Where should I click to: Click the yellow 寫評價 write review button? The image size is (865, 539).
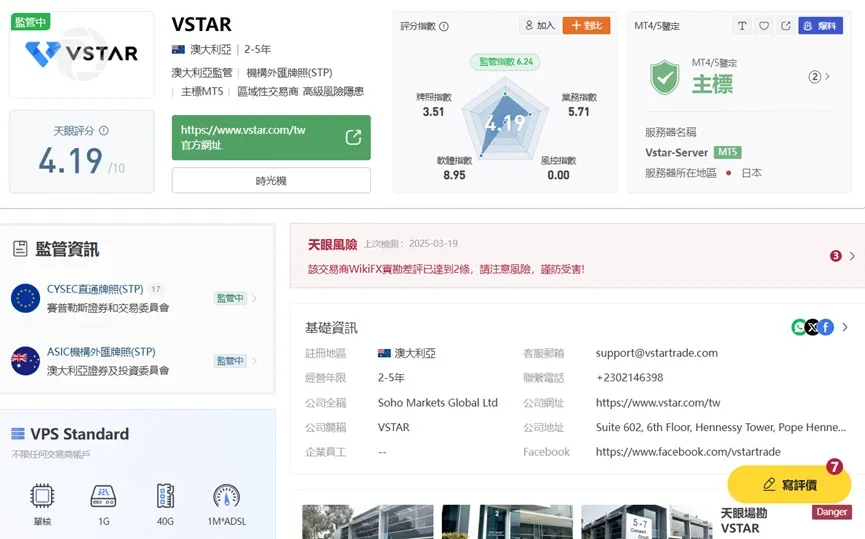point(789,484)
